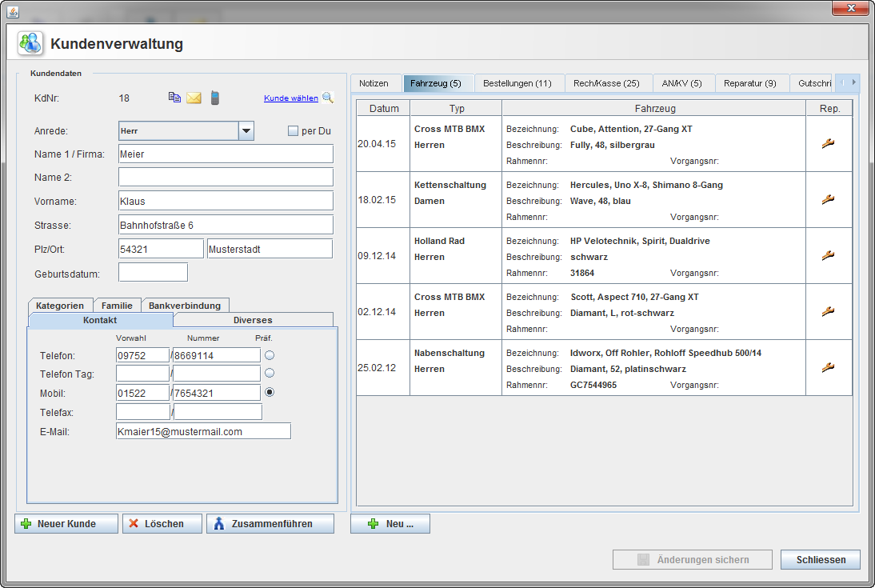Select Telefon as preferred contact
The width and height of the screenshot is (875, 588).
(270, 355)
